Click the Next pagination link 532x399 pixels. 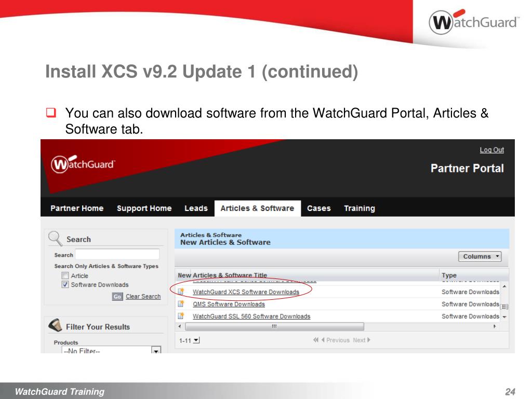point(359,340)
